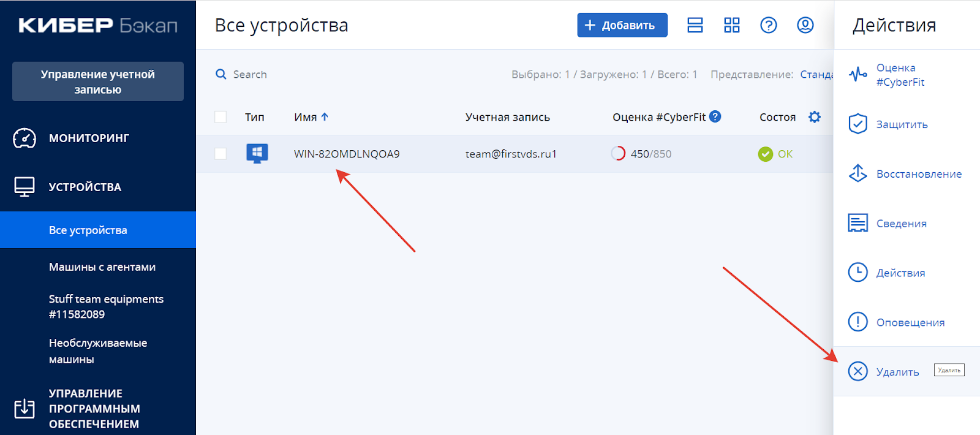This screenshot has width=980, height=435.
Task: Click software management download icon
Action: pos(24,408)
